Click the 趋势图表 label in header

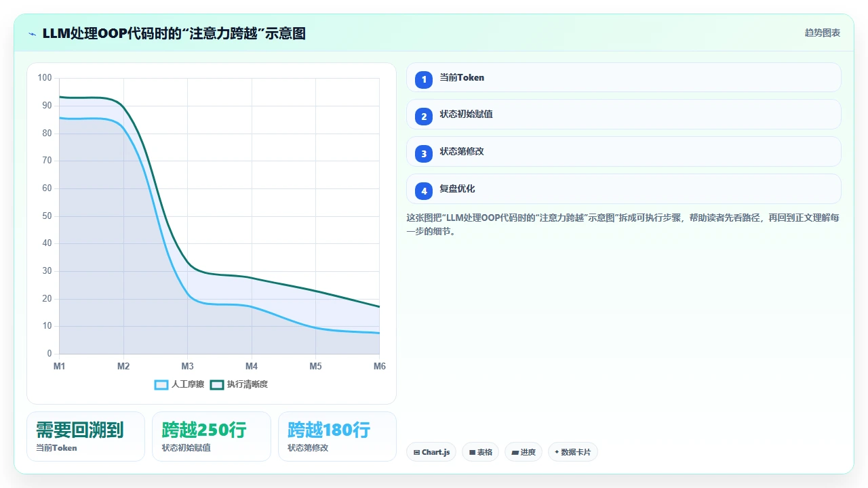[x=823, y=33]
